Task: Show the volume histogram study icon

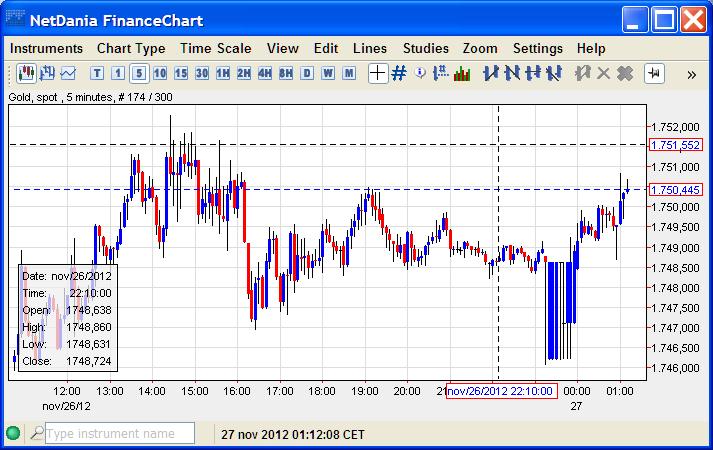Action: (462, 74)
